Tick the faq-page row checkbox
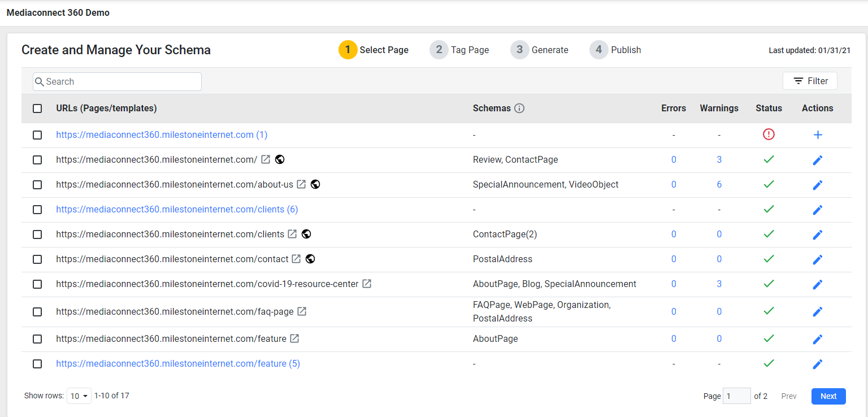 coord(37,312)
